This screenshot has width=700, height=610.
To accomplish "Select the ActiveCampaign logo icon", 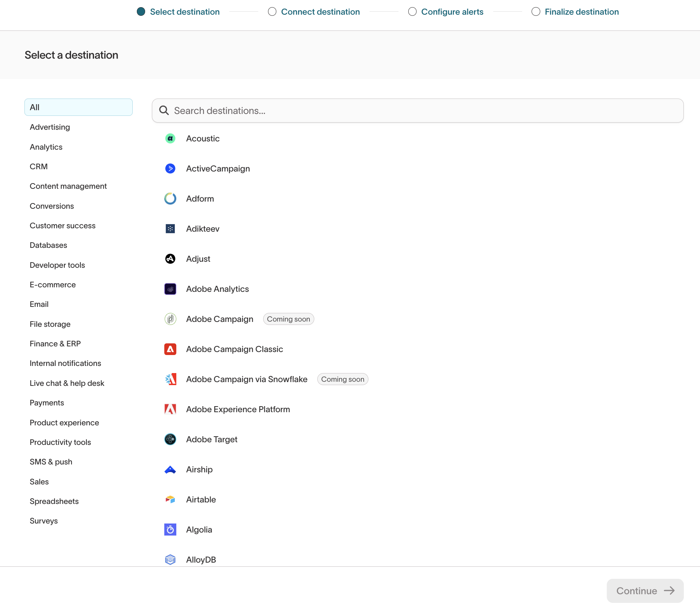I will [170, 168].
